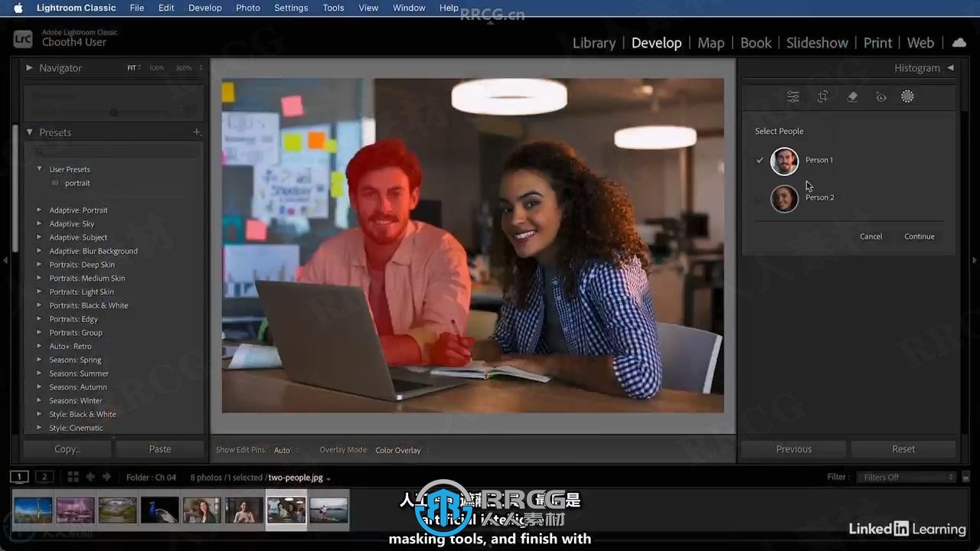980x551 pixels.
Task: Open the Lightroom Classic app menu
Action: 77,8
